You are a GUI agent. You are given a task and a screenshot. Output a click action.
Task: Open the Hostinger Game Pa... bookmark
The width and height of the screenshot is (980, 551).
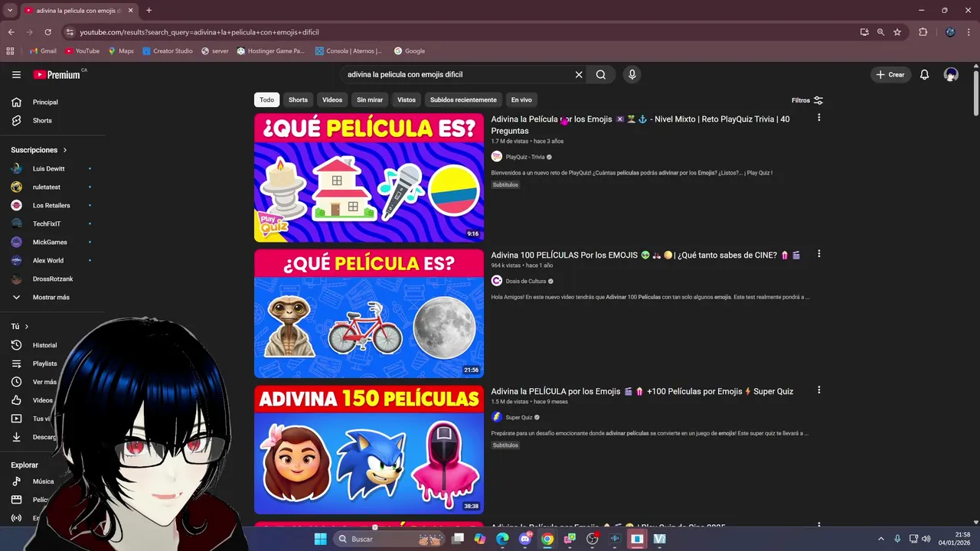point(271,51)
